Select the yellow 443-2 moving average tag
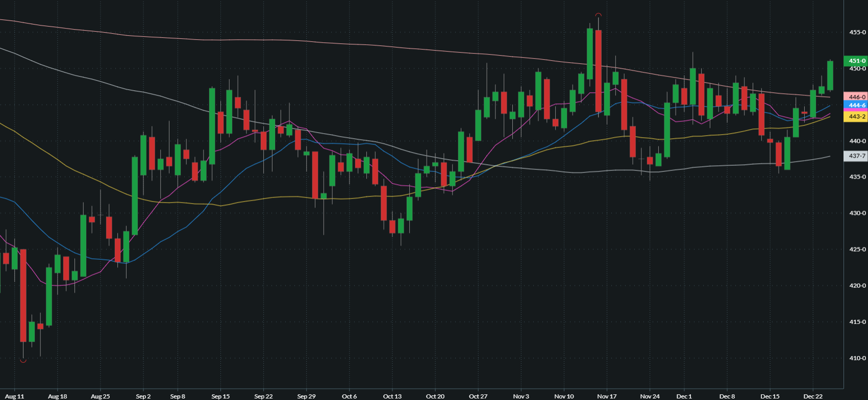Image resolution: width=868 pixels, height=400 pixels. coord(856,117)
